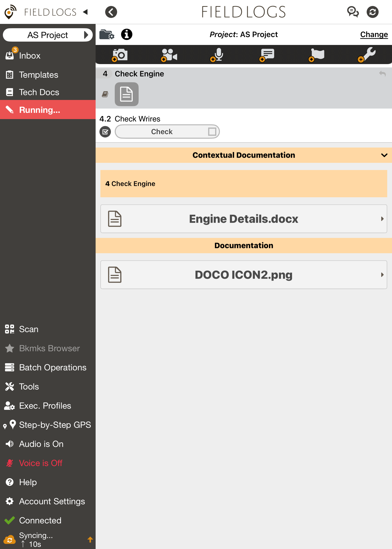Click the Change project link
Screen dimensions: 392x549
click(x=374, y=34)
